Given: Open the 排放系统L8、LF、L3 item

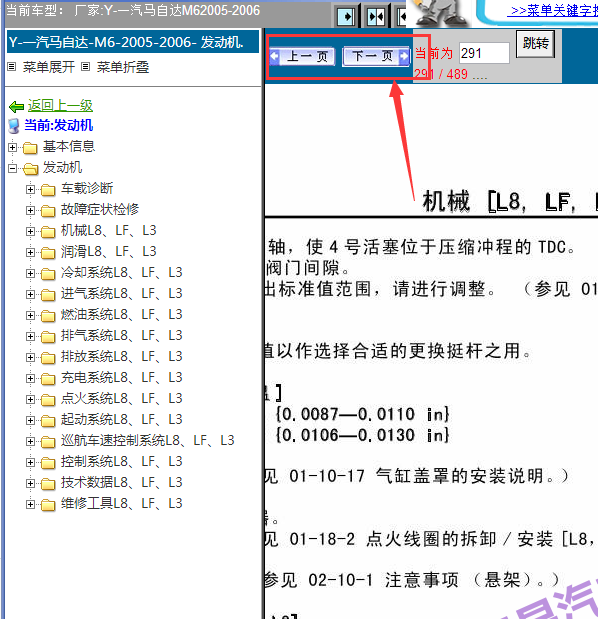Looking at the screenshot, I should (122, 356).
